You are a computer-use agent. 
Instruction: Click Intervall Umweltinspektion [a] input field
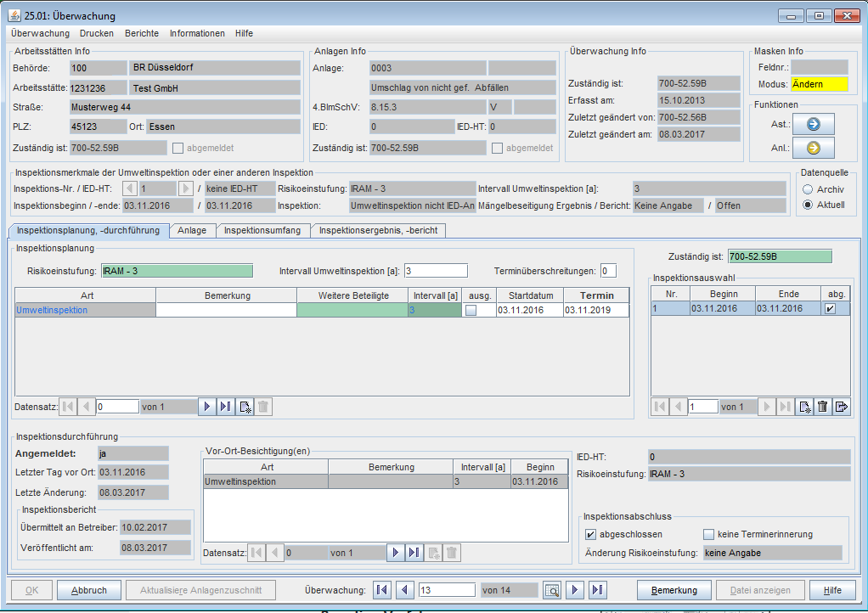437,271
